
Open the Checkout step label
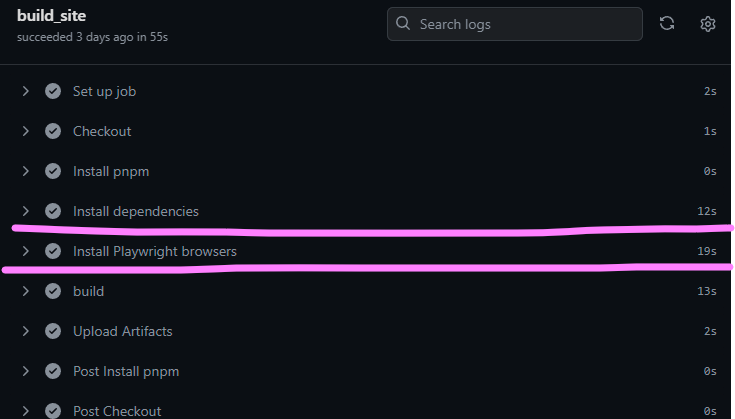click(102, 131)
